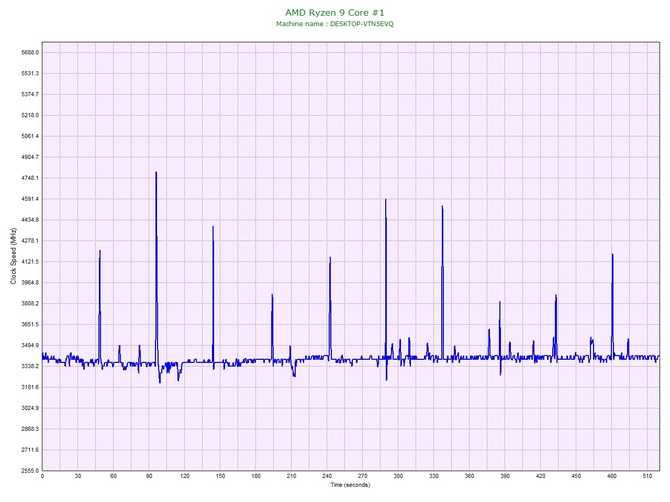The image size is (670, 502).
Task: Click the 210 tick on time axis
Action: (291, 476)
